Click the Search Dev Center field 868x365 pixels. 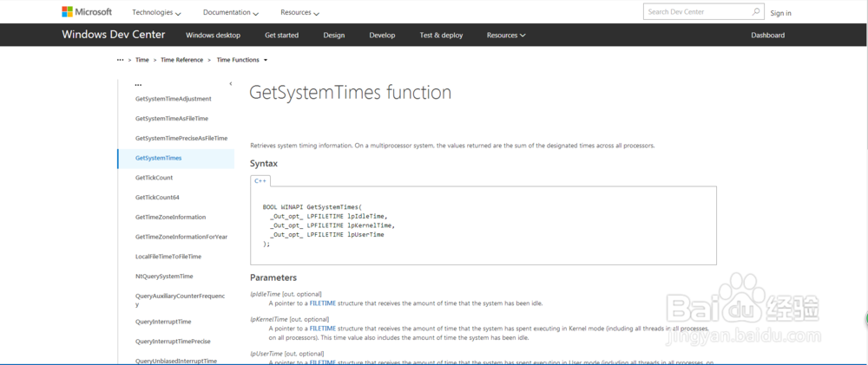click(x=696, y=11)
